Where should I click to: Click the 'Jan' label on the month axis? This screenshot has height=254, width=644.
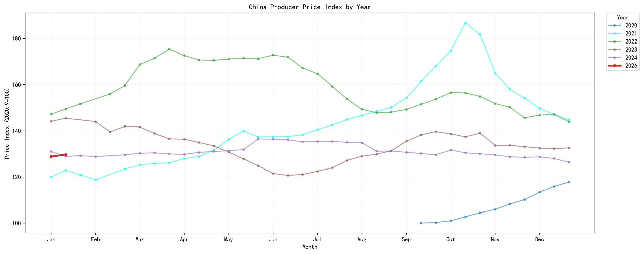click(51, 239)
